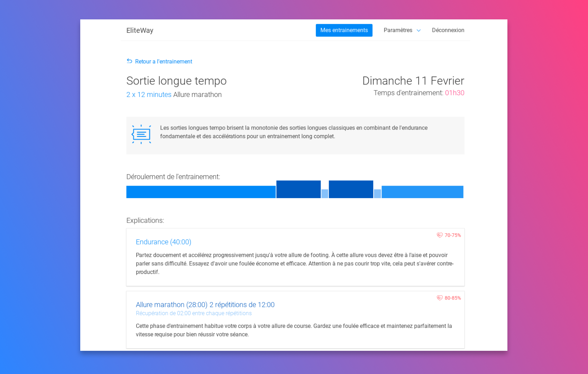Click the Récupération de 02:00 subtitle
Screen dimensions: 588x374
tap(194, 313)
